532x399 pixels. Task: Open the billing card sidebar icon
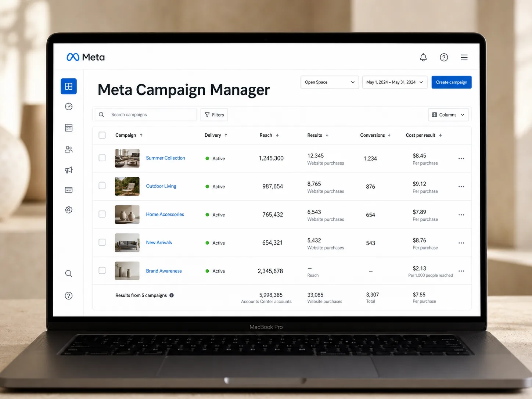click(x=69, y=190)
